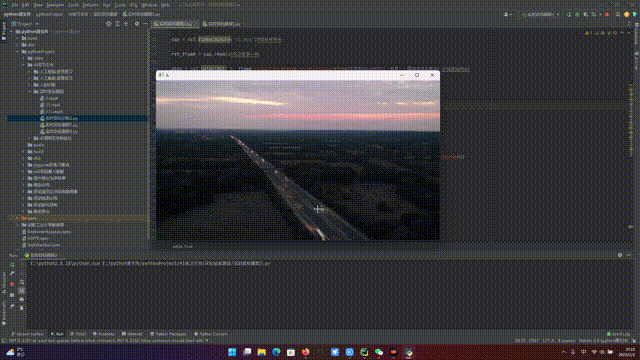Open the run configuration dropdown
640x360 pixels.
[x=540, y=15]
